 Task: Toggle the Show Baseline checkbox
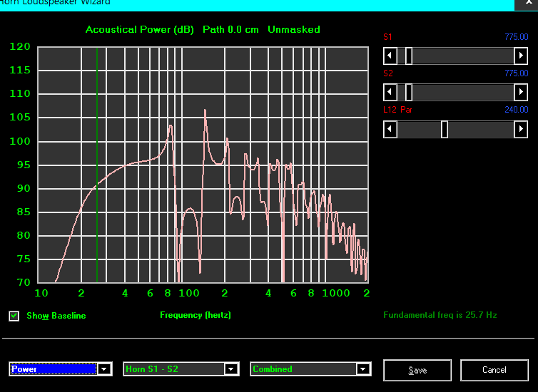(x=14, y=316)
